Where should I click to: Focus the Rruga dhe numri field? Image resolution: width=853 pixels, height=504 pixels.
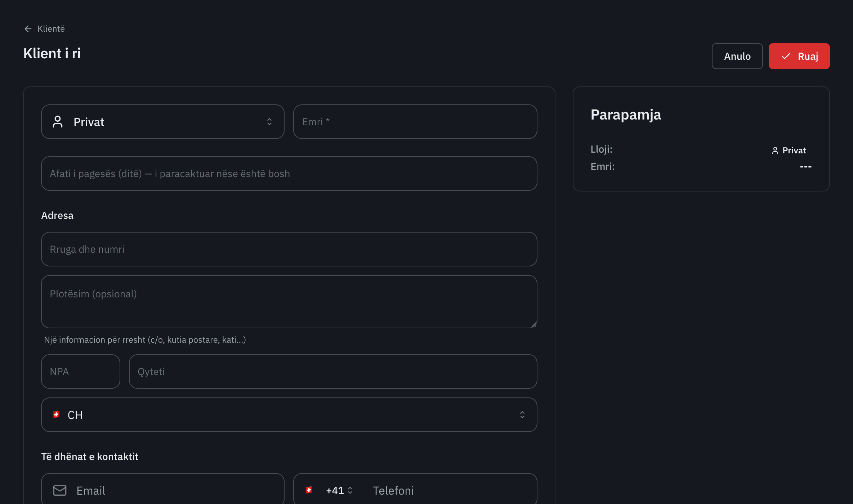pos(289,249)
